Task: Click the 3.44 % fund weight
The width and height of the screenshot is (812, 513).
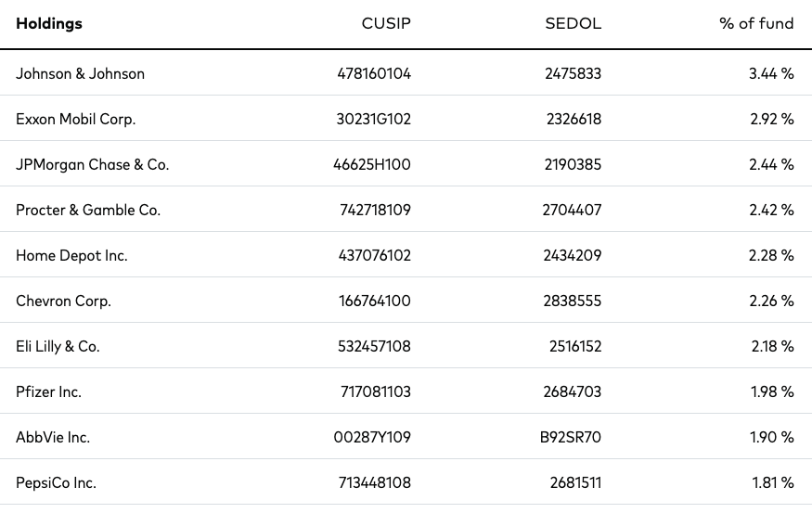Action: pyautogui.click(x=771, y=74)
